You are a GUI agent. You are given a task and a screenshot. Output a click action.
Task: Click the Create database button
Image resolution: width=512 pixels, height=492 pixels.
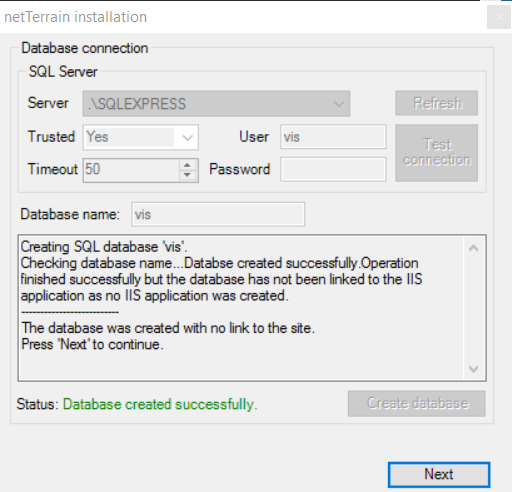[417, 404]
